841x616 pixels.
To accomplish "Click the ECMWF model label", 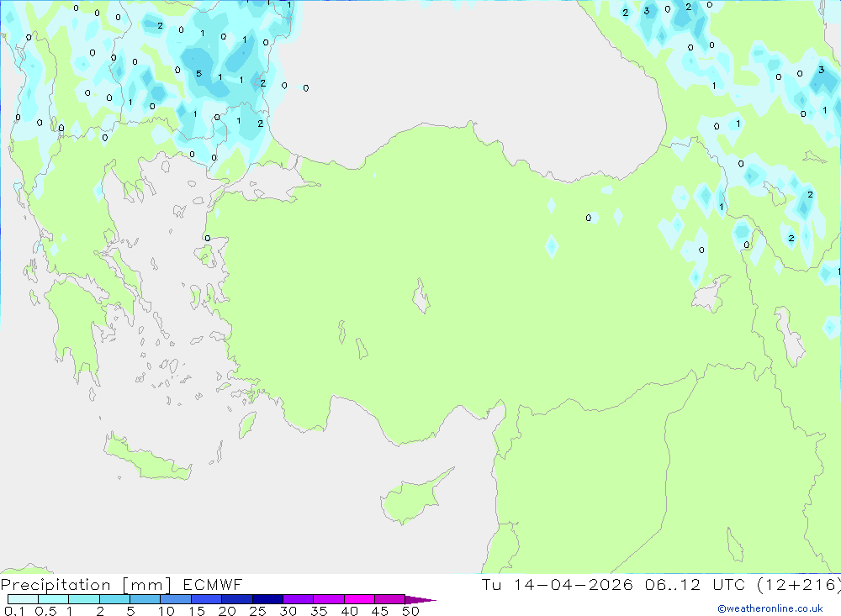I will point(213,585).
